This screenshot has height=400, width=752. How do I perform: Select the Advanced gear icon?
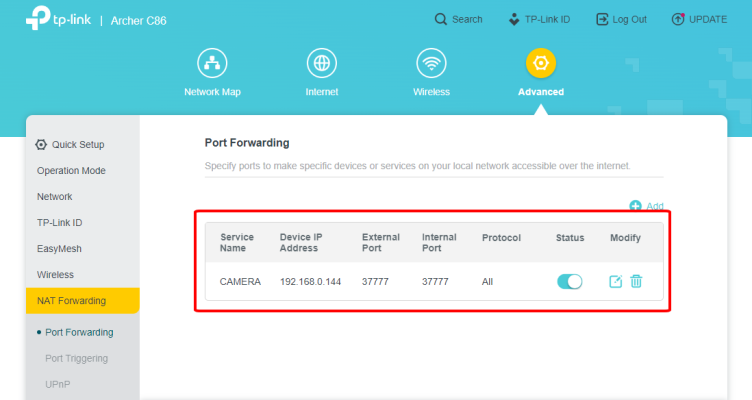[x=540, y=63]
